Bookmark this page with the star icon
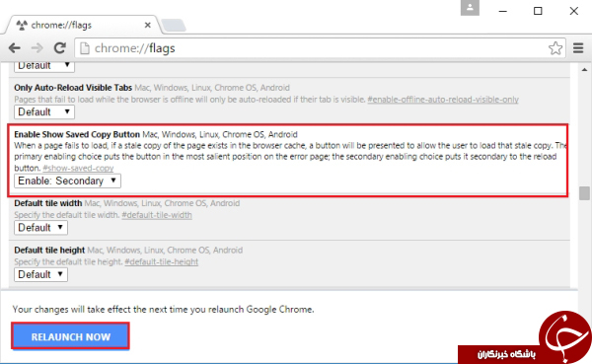This screenshot has height=364, width=592. 555,48
